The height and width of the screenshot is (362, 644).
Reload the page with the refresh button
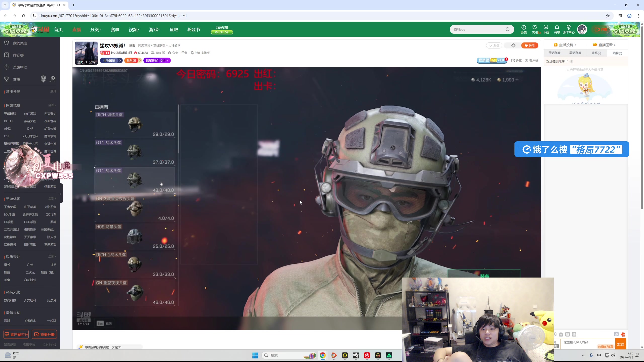coord(24,16)
